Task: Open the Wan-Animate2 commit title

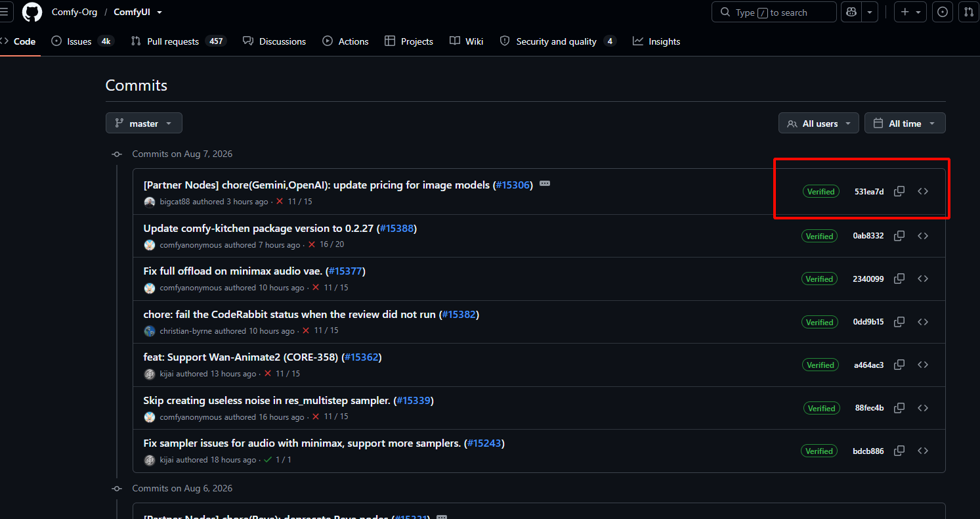Action: [242, 357]
